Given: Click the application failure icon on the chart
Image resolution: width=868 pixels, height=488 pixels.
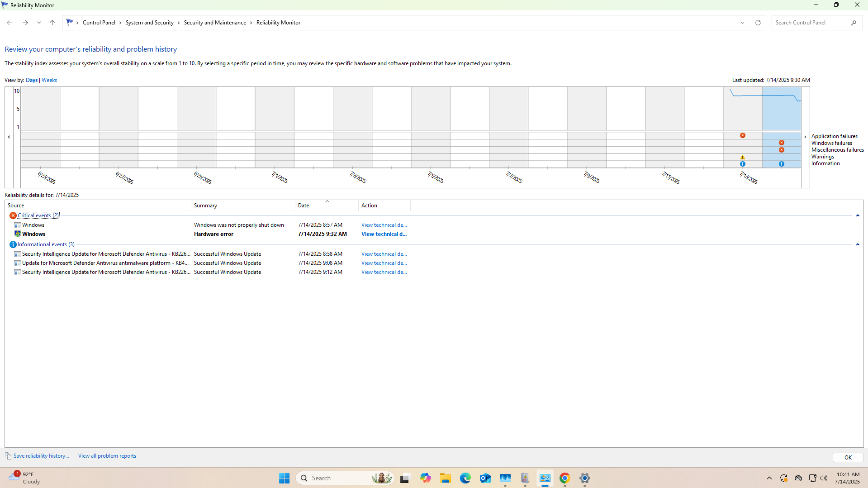Looking at the screenshot, I should click(742, 135).
